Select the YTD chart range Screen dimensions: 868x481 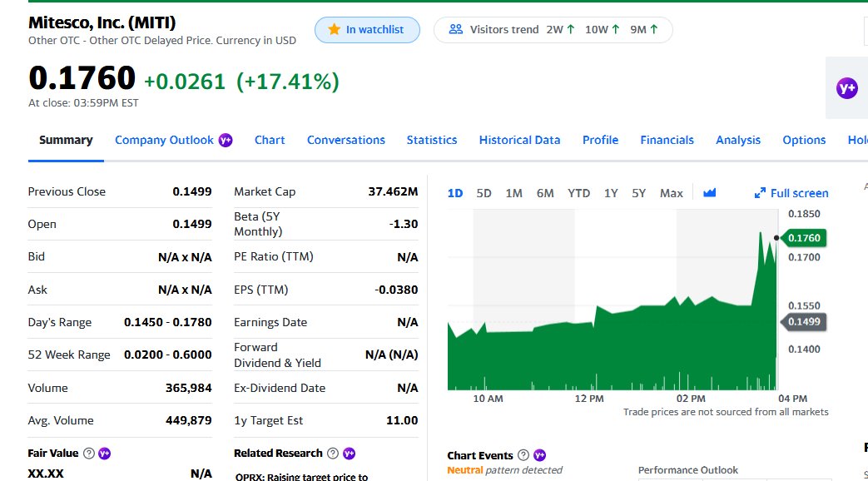578,193
